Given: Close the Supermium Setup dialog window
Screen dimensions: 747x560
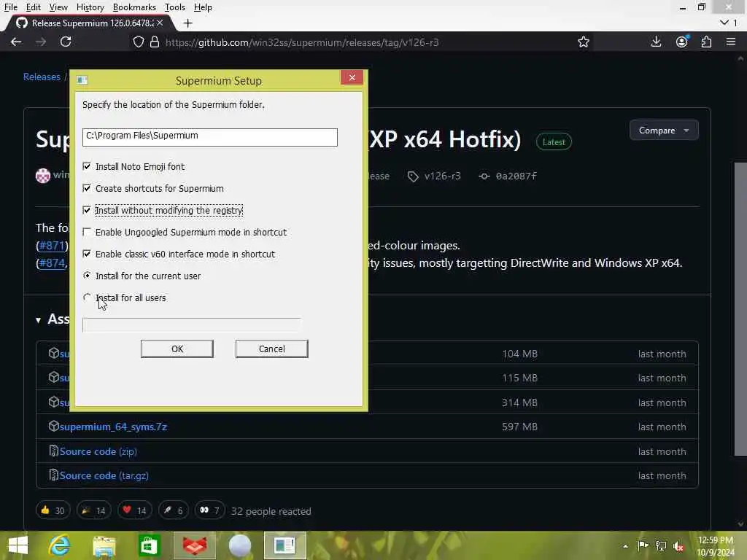Looking at the screenshot, I should tap(352, 77).
